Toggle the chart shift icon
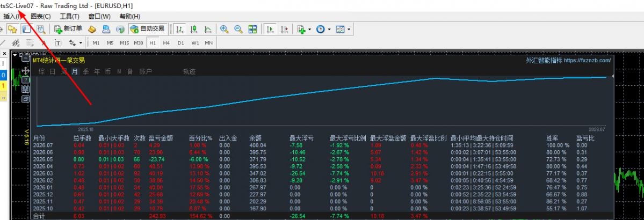Image resolution: width=644 pixels, height=220 pixels. click(x=284, y=29)
